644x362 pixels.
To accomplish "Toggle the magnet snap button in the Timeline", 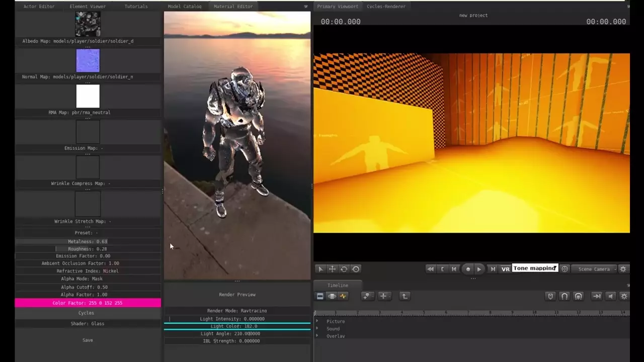I will tap(565, 296).
